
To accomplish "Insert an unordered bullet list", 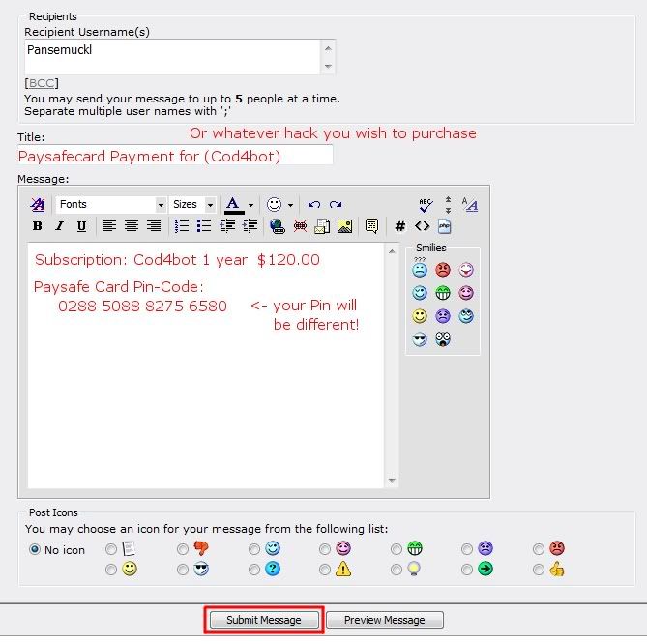I will point(204,226).
